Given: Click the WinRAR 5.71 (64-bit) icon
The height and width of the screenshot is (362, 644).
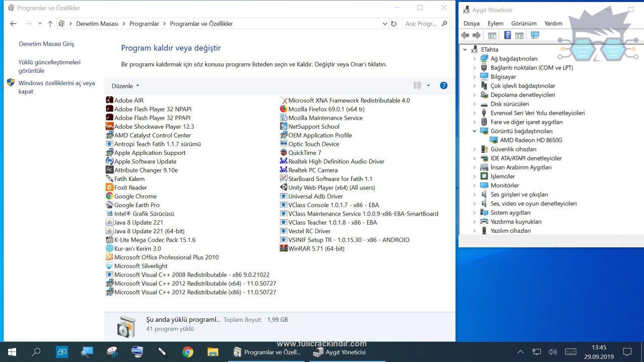Looking at the screenshot, I should [x=284, y=248].
